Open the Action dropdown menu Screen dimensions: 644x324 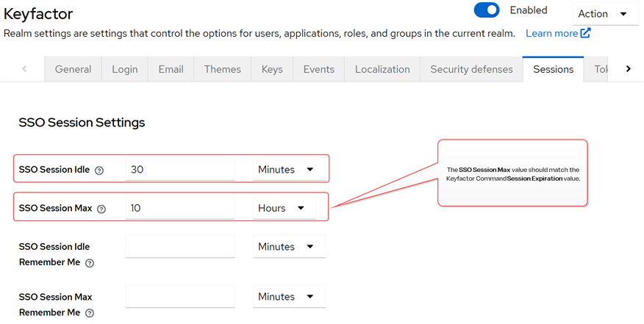pos(605,14)
